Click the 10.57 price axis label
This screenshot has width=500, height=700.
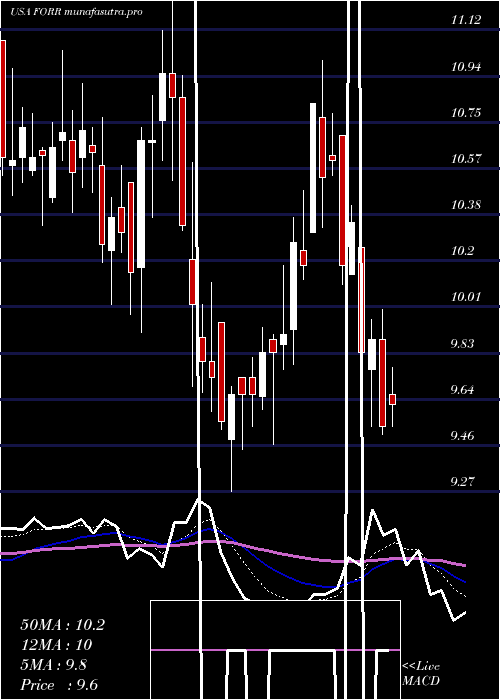tap(466, 159)
